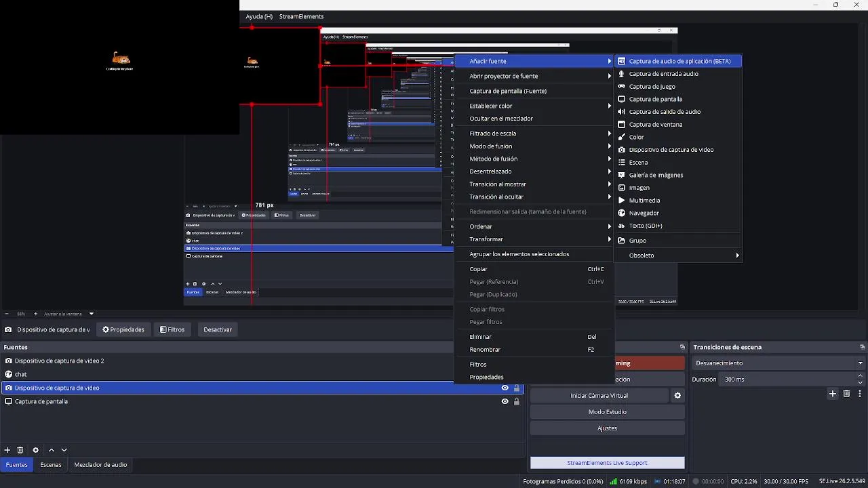Select play icon for Multimedia source

coord(621,201)
